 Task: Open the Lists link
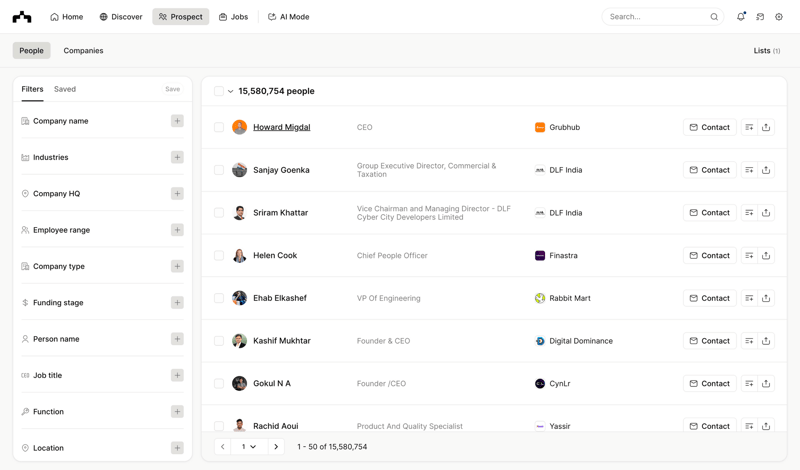(767, 51)
